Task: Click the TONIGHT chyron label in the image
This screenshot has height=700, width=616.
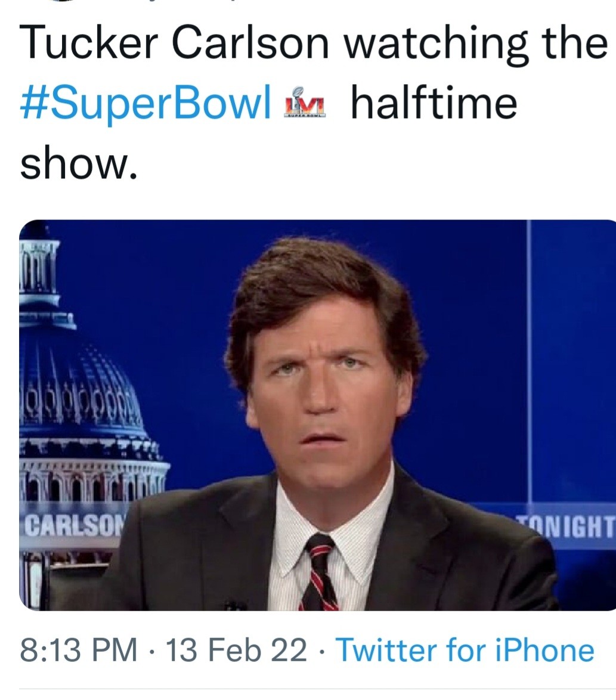Action: [x=566, y=526]
